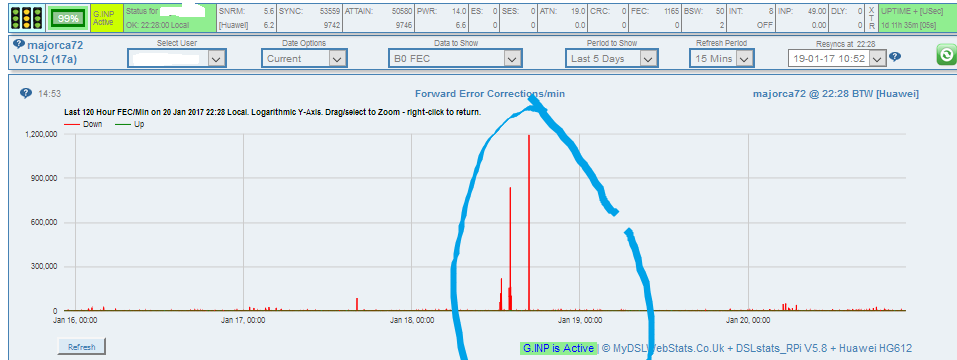Click the majorca72 @ 22:28 BTW [Huawei] label

point(836,94)
